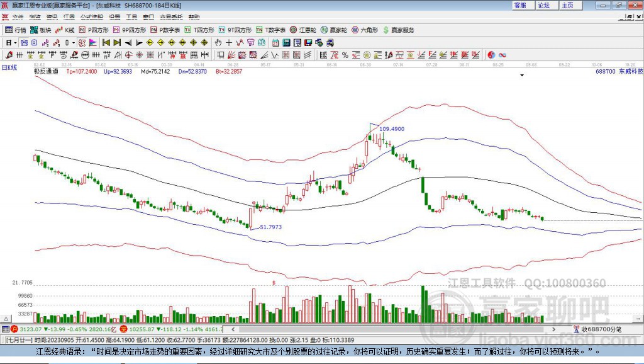Viewport: 644px width, 364px height.
Task: Open the calculator icon in toolbar
Action: coord(286,42)
